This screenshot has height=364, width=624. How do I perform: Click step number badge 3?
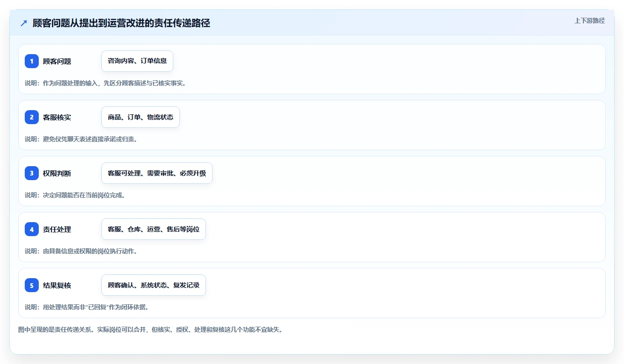(x=32, y=173)
